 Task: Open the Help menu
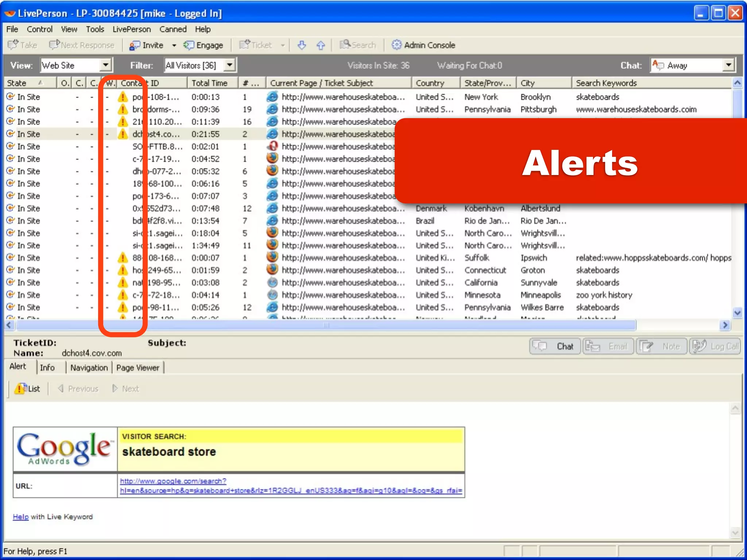(x=203, y=29)
